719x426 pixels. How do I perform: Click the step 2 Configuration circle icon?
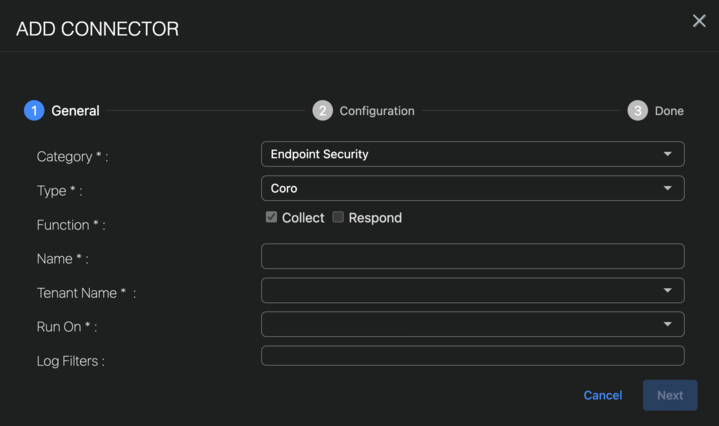click(x=322, y=111)
